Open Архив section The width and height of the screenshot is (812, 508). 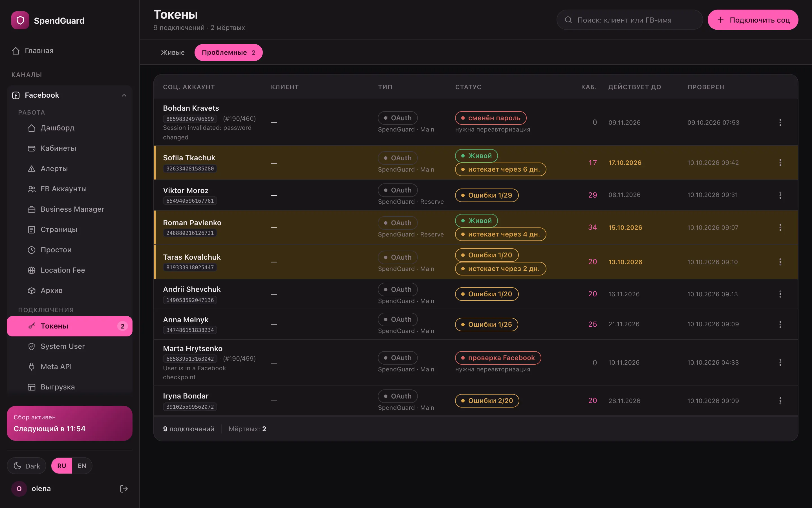coord(69,291)
